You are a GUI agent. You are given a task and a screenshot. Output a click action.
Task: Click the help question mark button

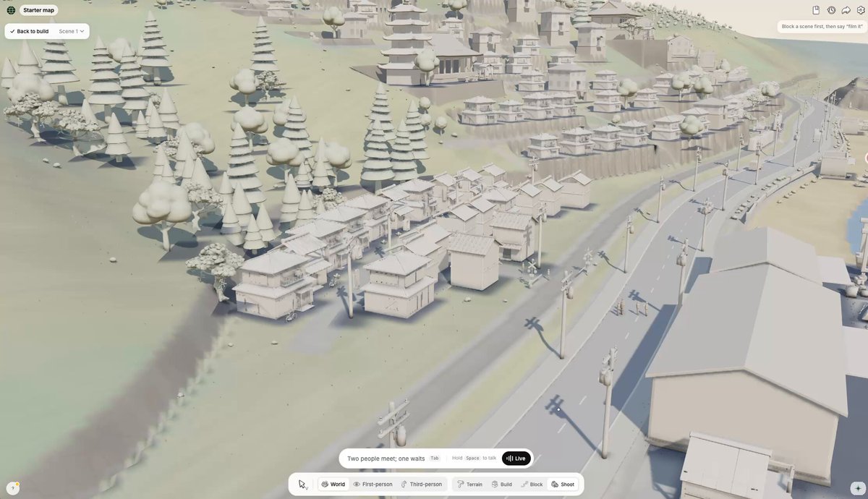[12, 489]
